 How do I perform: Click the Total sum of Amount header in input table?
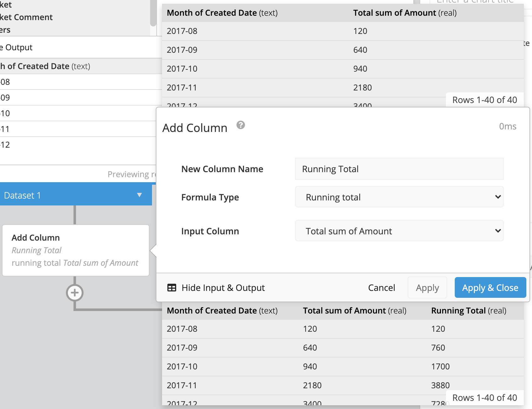point(405,13)
